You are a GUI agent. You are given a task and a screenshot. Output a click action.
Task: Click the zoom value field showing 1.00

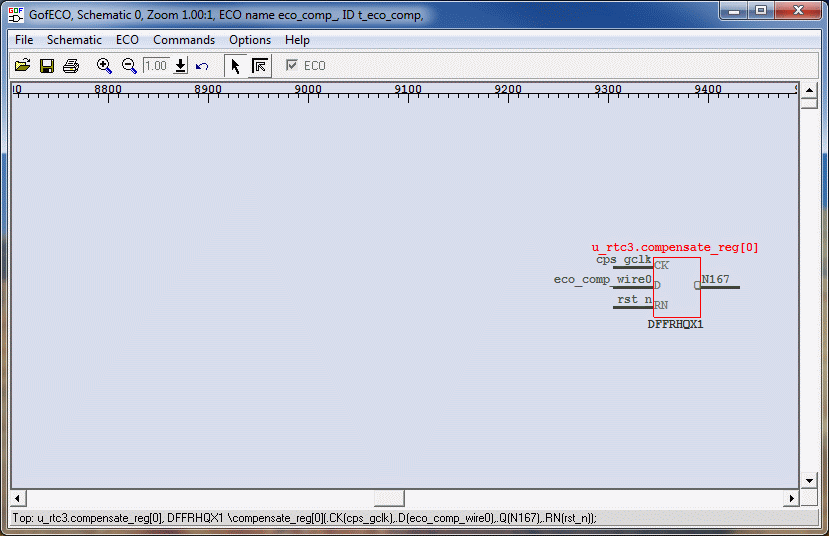pos(156,66)
